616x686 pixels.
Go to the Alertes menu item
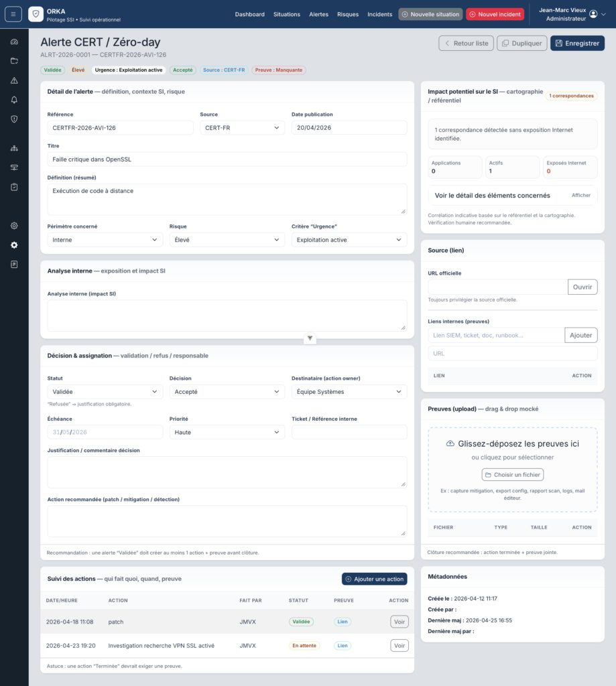[x=319, y=15]
